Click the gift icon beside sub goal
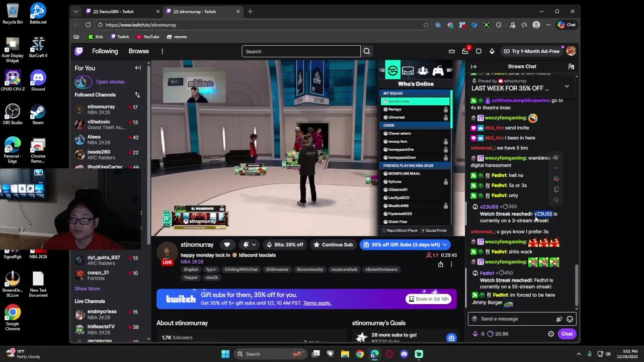 451,338
